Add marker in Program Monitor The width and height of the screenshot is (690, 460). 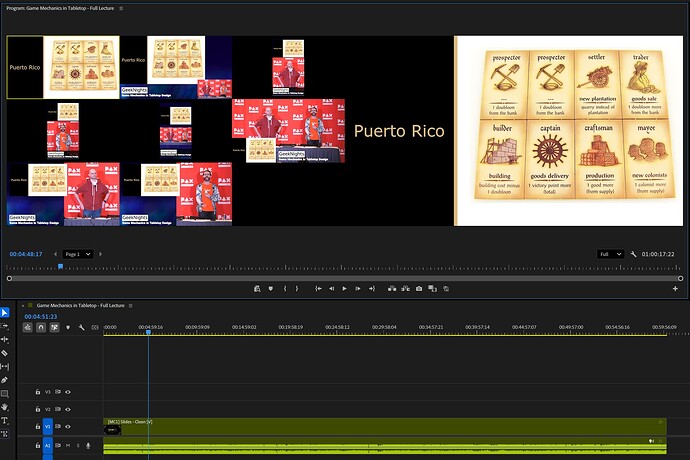pyautogui.click(x=271, y=289)
